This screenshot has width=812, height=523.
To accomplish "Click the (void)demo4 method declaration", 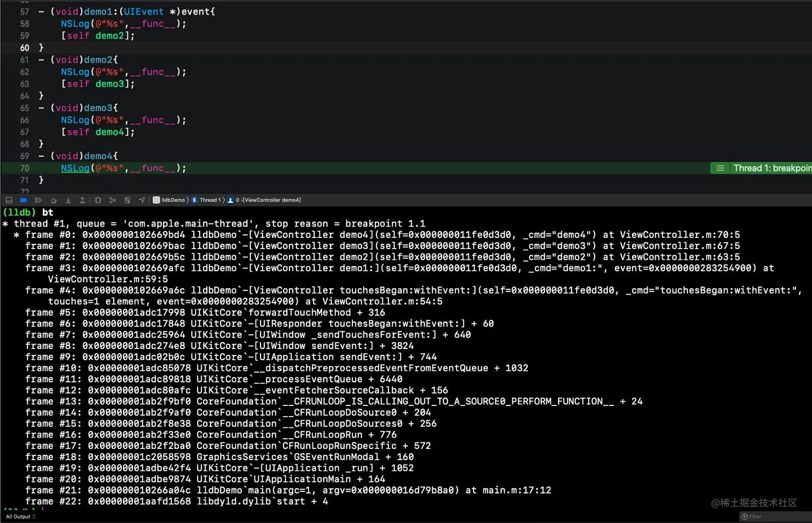I will [x=78, y=156].
